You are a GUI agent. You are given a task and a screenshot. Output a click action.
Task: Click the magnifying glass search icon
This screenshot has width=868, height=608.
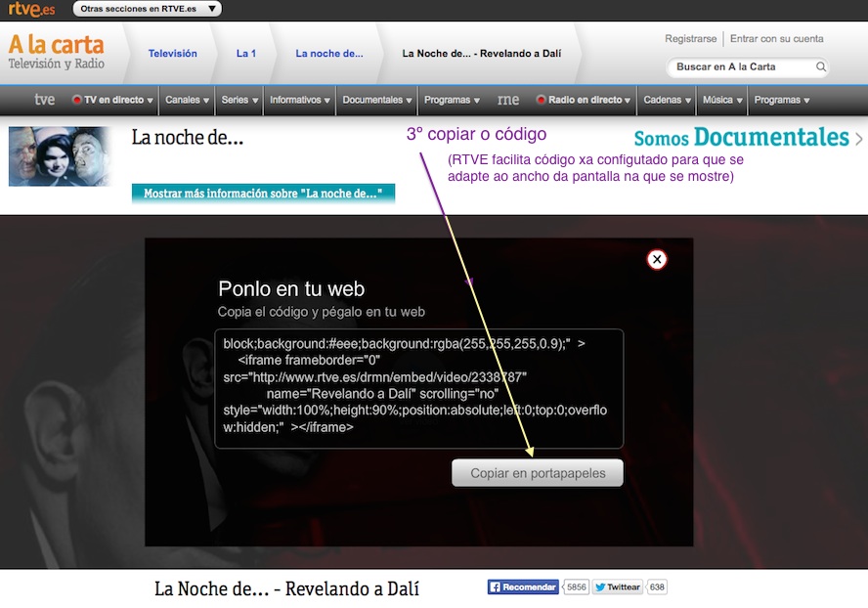[x=822, y=67]
